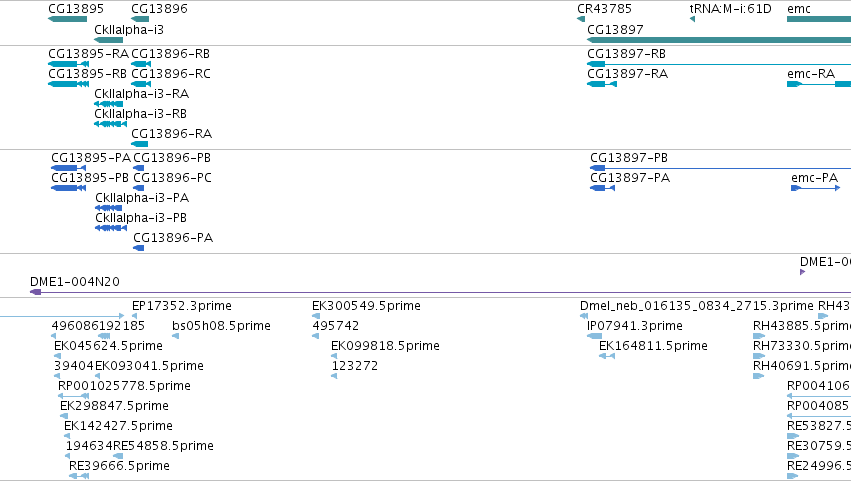Select the CG13895 gene arrow glyph
This screenshot has width=851, height=481.
pos(67,20)
